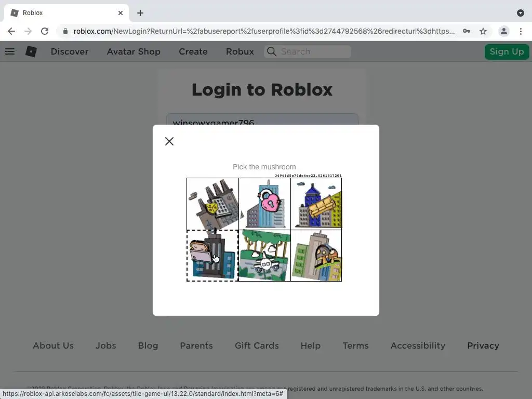Pick the airplane jungle tile

264,256
